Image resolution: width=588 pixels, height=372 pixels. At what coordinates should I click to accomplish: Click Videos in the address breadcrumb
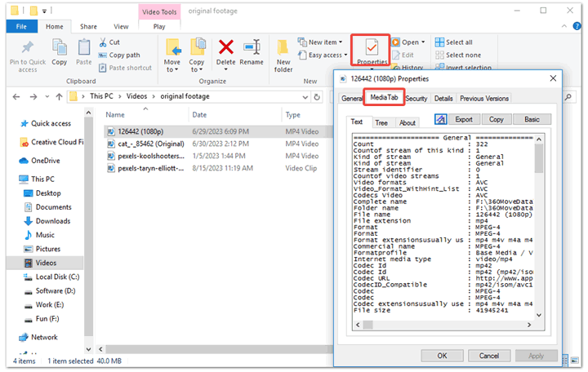coord(136,96)
